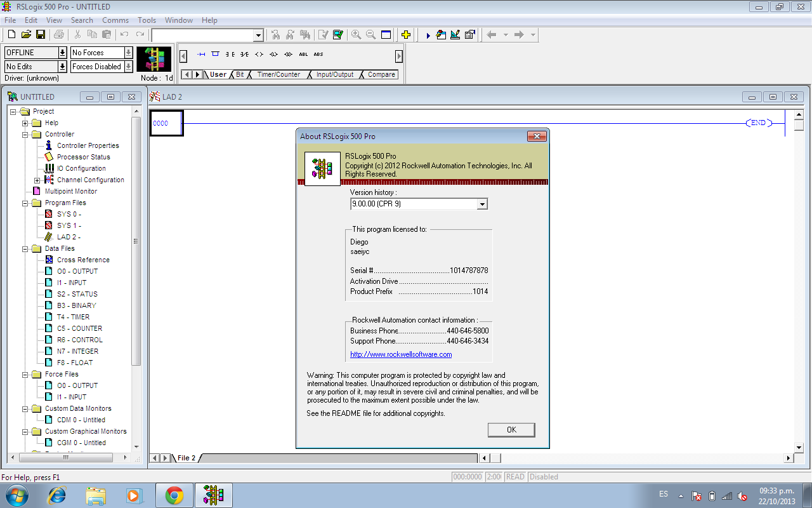Insert the ABL instruction
812x508 pixels.
click(303, 55)
